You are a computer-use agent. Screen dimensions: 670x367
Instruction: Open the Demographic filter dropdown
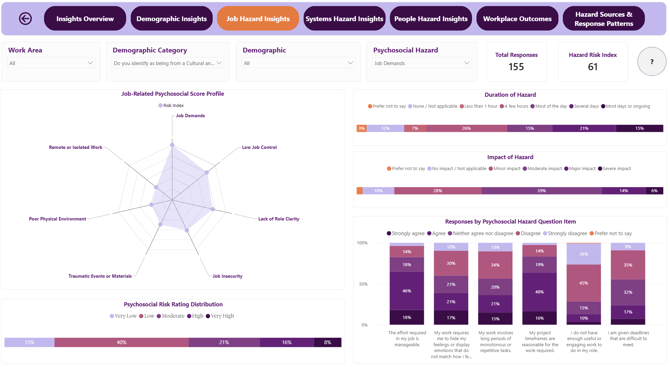coord(298,63)
